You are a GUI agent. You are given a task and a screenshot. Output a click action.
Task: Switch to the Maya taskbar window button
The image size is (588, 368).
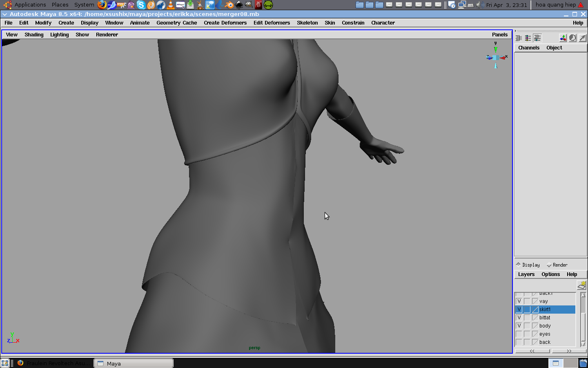pos(134,363)
